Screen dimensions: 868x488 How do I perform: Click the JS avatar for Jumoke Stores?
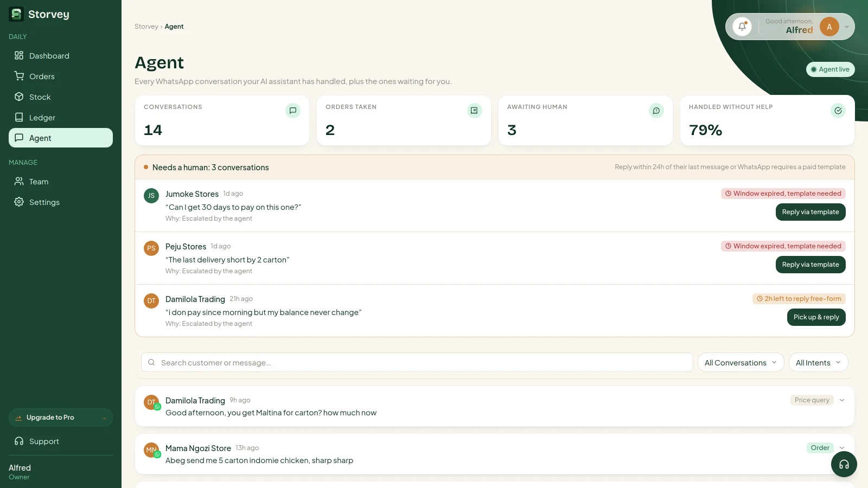pos(151,196)
